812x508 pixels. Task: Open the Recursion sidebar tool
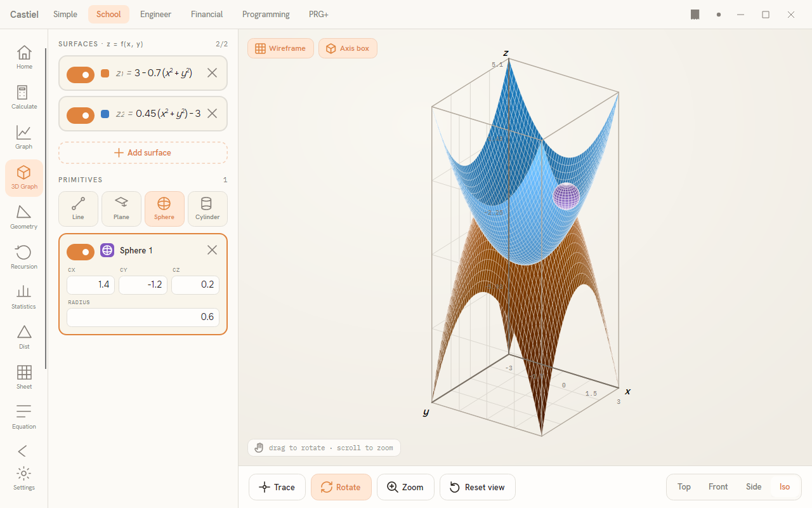click(24, 257)
